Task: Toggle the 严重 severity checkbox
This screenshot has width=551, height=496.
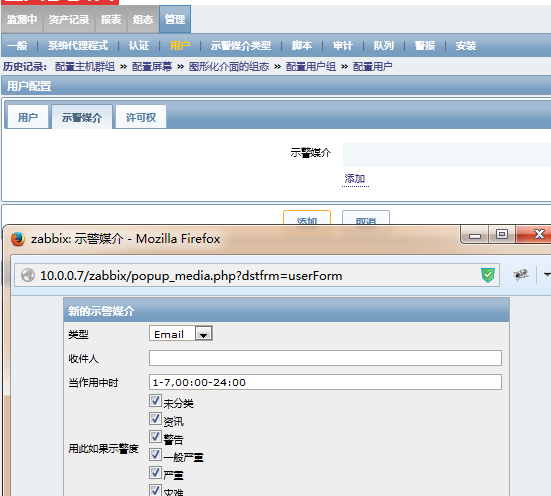Action: [x=155, y=472]
